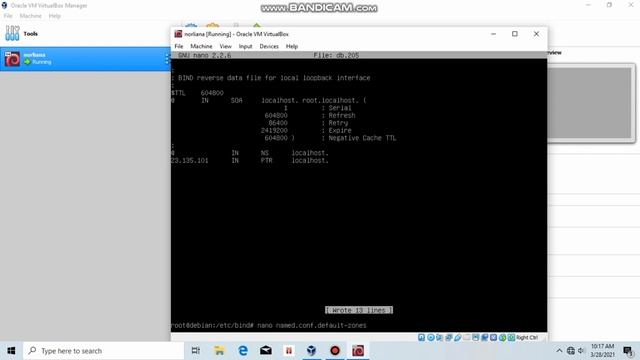
Task: Open the notifications action center
Action: 628,351
